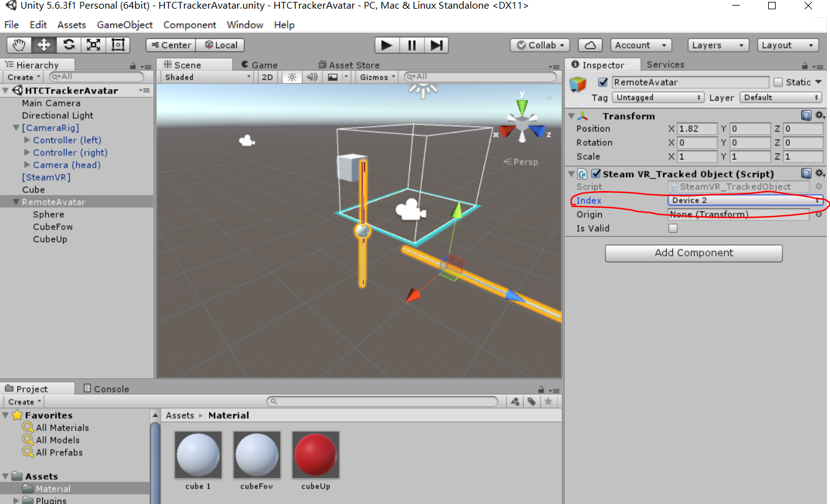Expand Camera (head) in Hierarchy

click(x=27, y=165)
